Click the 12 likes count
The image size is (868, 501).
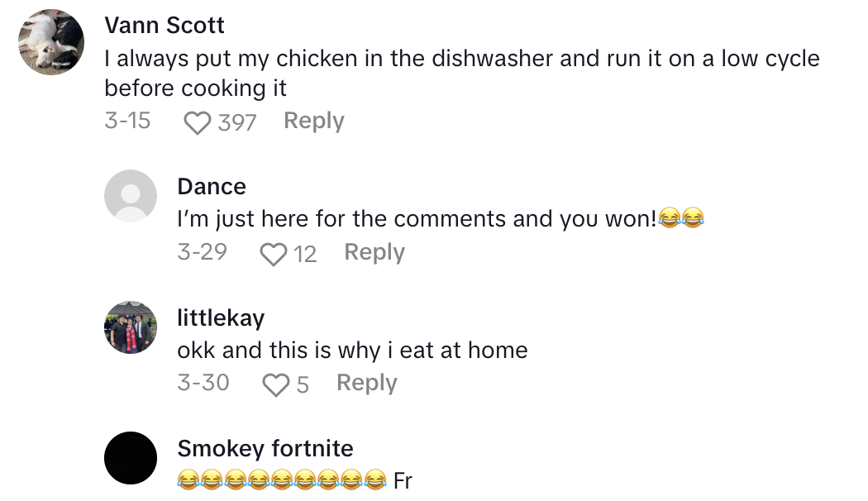coord(305,254)
